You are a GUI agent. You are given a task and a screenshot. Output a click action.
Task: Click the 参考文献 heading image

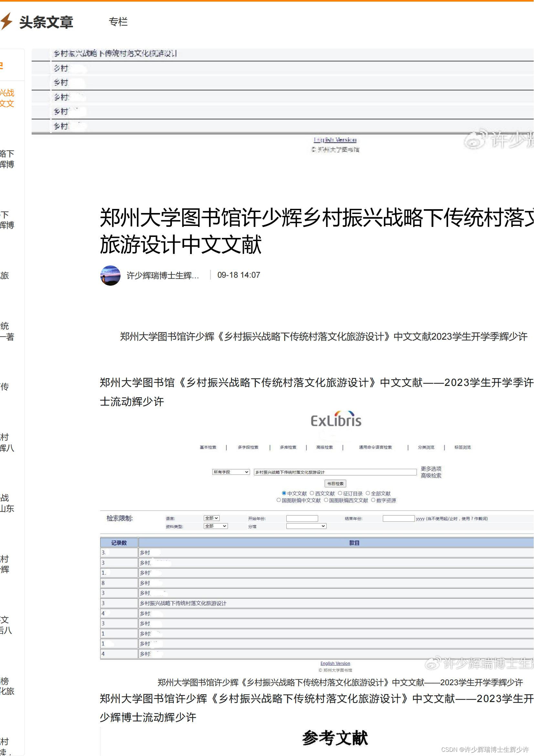pyautogui.click(x=335, y=739)
